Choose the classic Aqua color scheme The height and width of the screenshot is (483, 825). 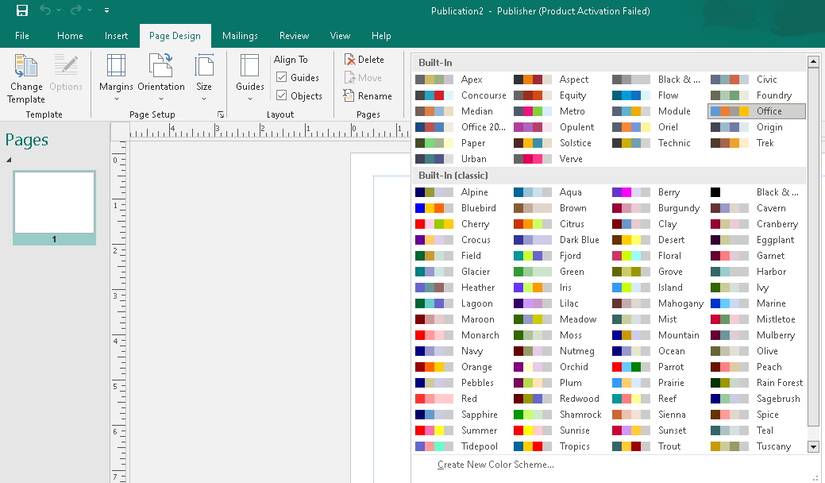(x=557, y=192)
